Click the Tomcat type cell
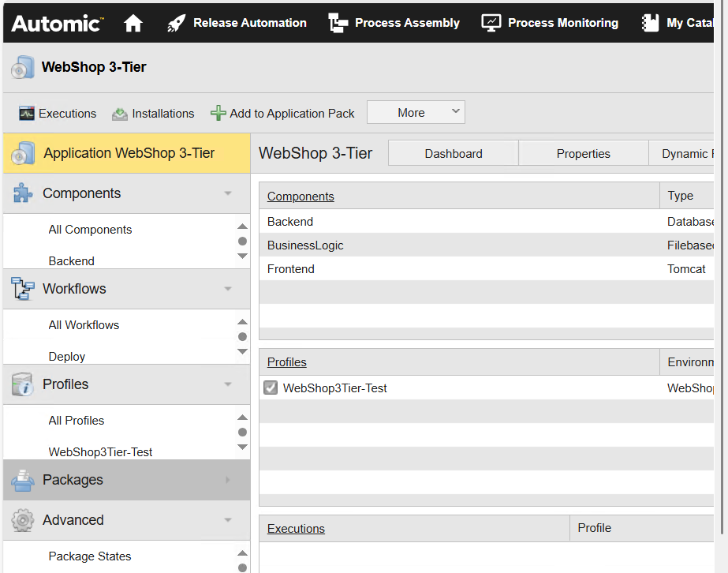The height and width of the screenshot is (573, 728). click(x=686, y=268)
